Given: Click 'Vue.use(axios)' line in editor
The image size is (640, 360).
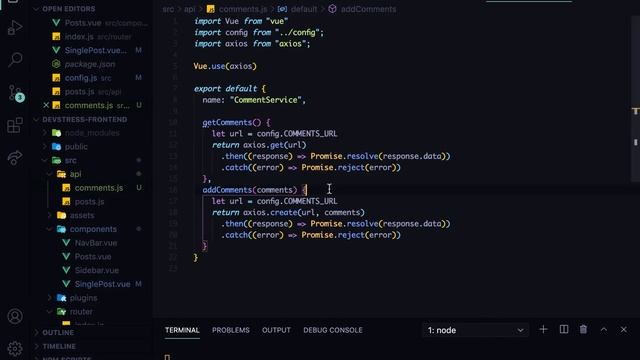Looking at the screenshot, I should tap(225, 66).
